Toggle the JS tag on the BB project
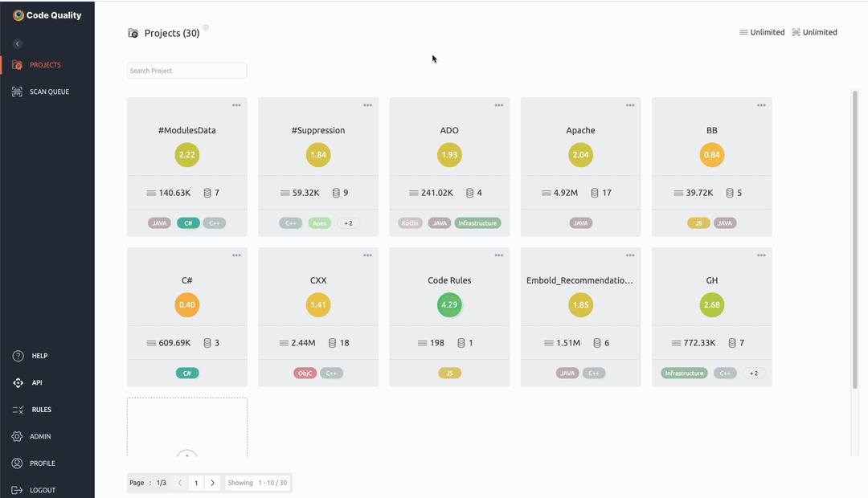The width and height of the screenshot is (868, 498). (698, 222)
